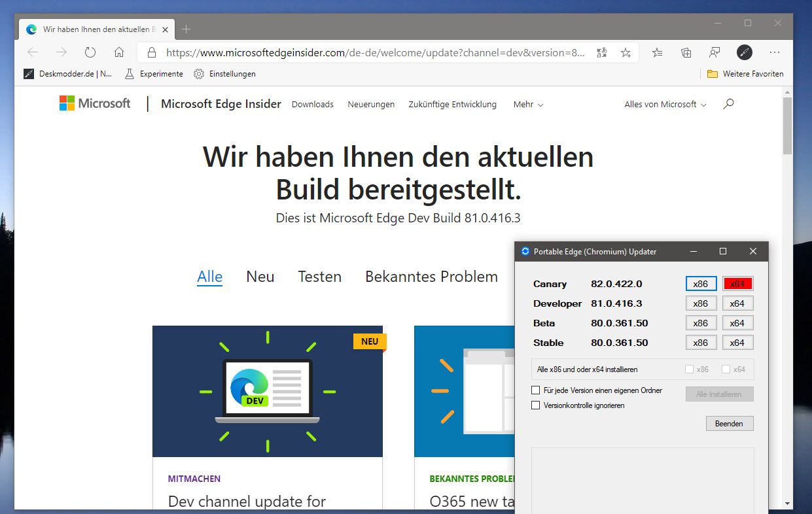Add this page to favorites with the star
This screenshot has width=812, height=514.
[626, 52]
